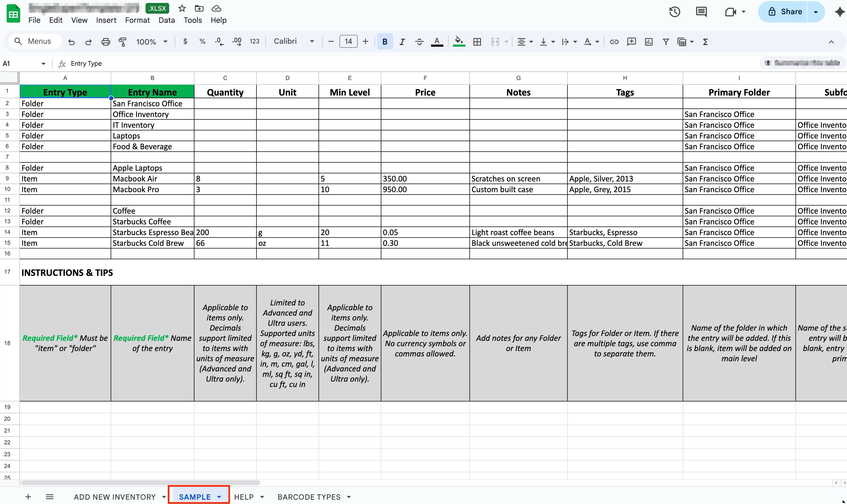Open the Format menu

[x=137, y=20]
